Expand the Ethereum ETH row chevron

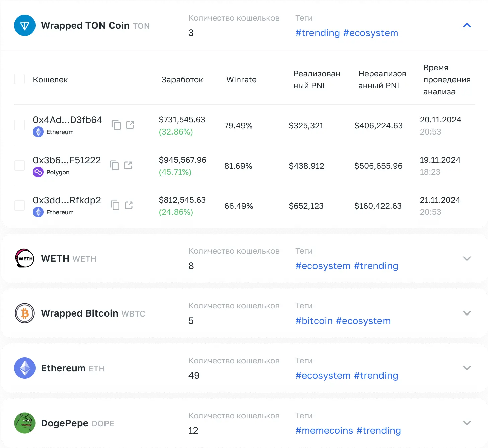[467, 368]
